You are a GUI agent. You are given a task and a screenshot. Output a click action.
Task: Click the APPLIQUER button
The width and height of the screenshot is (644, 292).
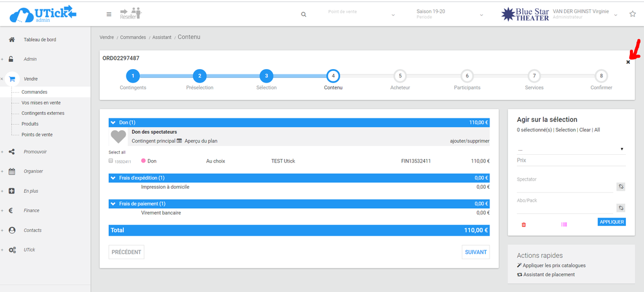611,222
